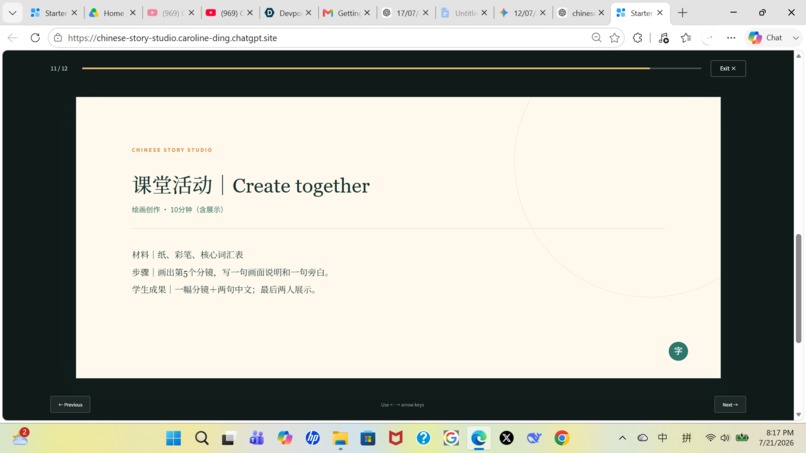Screen dimensions: 806x453
Task: Open the browser essentials music-note icon
Action: tap(664, 38)
